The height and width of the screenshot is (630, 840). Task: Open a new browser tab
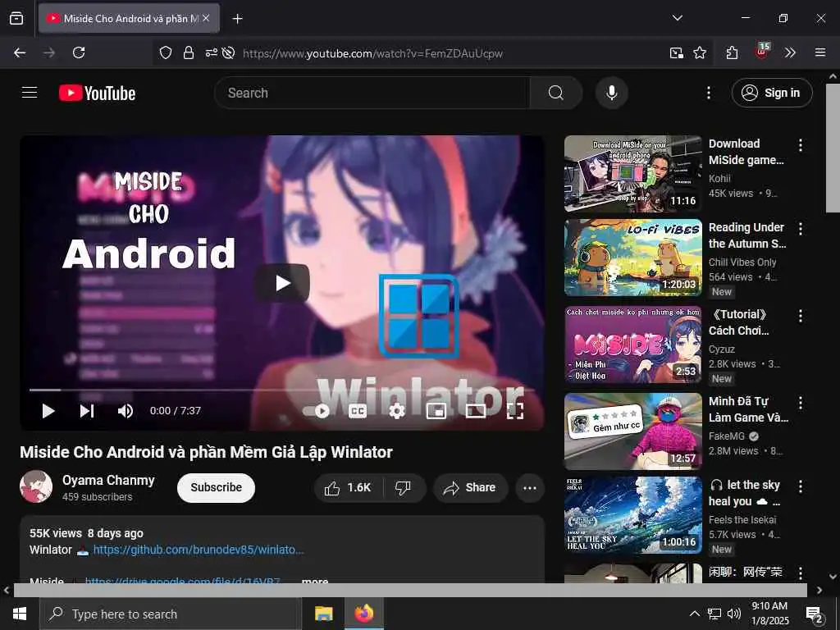tap(237, 19)
